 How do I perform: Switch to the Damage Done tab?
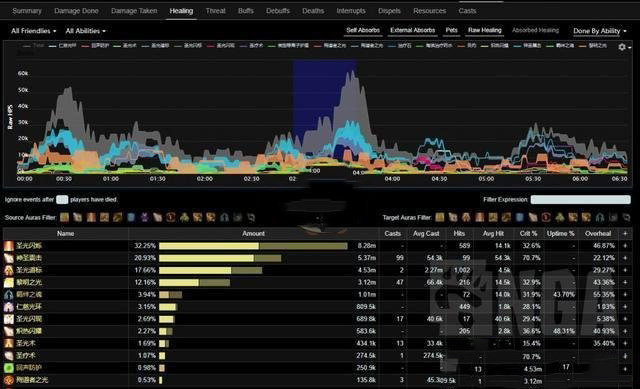click(76, 11)
